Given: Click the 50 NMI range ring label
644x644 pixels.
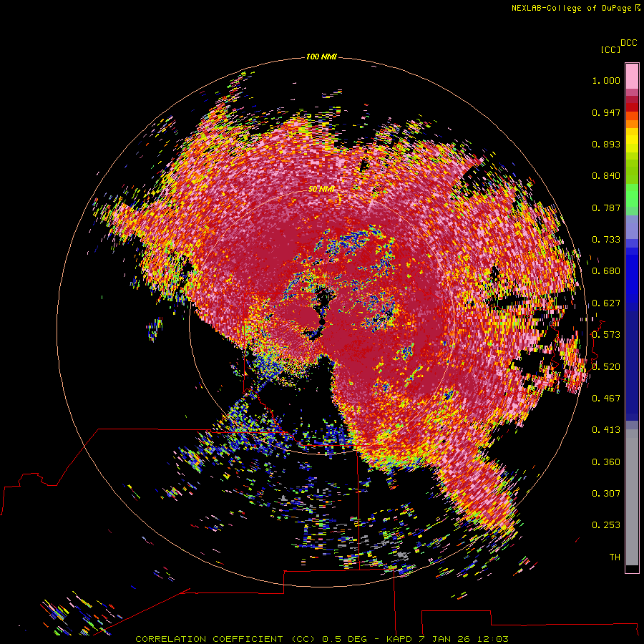Looking at the screenshot, I should coord(321,189).
